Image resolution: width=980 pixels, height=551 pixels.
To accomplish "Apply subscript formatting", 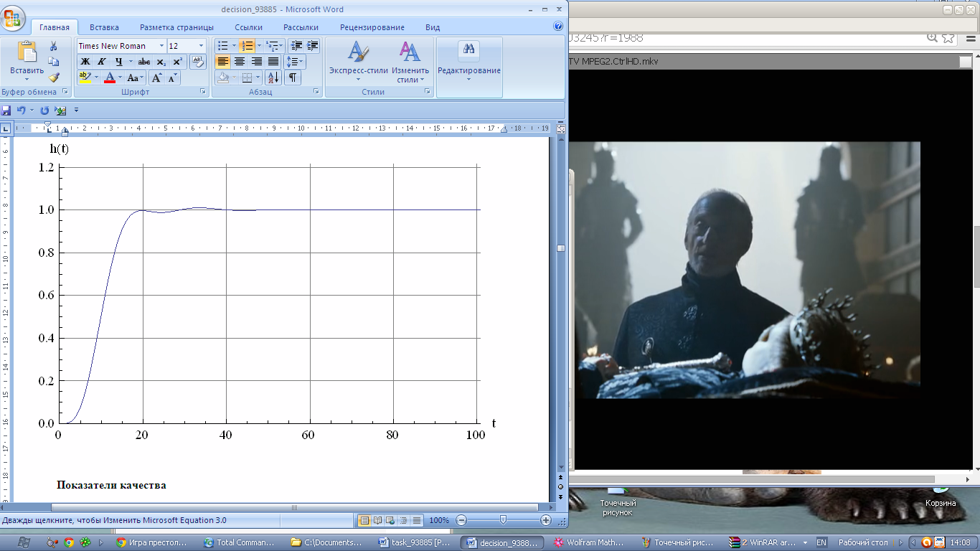I will click(161, 62).
